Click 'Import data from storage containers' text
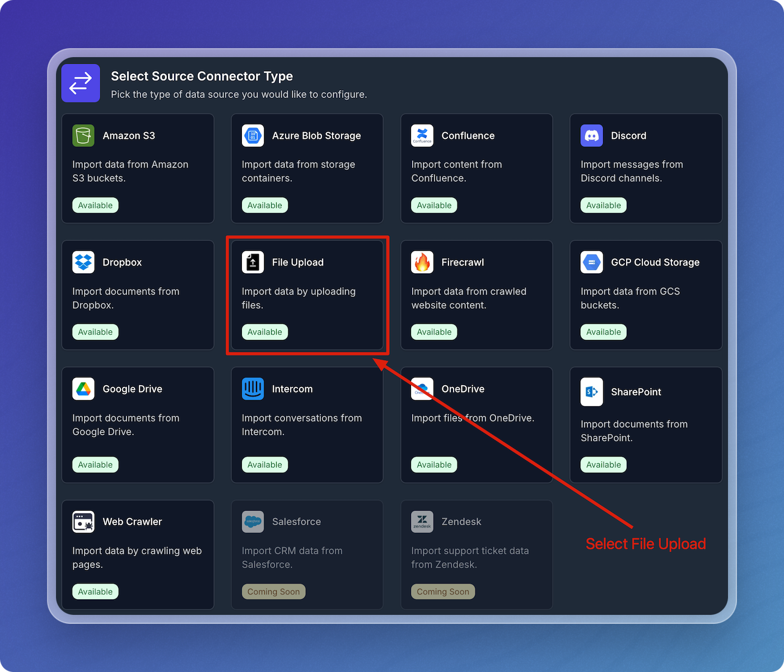The height and width of the screenshot is (672, 784). (x=298, y=171)
